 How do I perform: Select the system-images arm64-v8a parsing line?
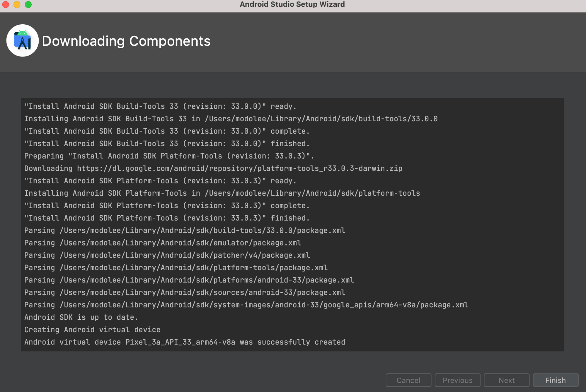pos(246,305)
